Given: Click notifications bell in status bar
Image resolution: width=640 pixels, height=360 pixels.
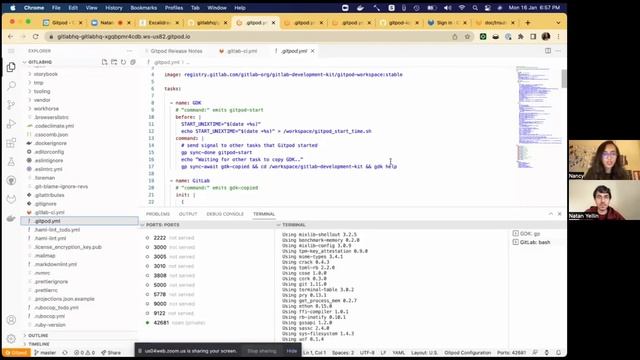Looking at the screenshot, I should tap(558, 352).
